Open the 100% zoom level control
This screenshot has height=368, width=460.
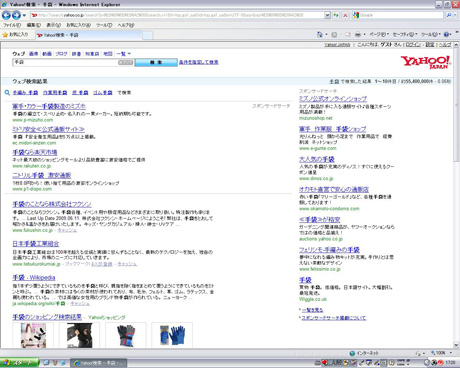(x=441, y=353)
